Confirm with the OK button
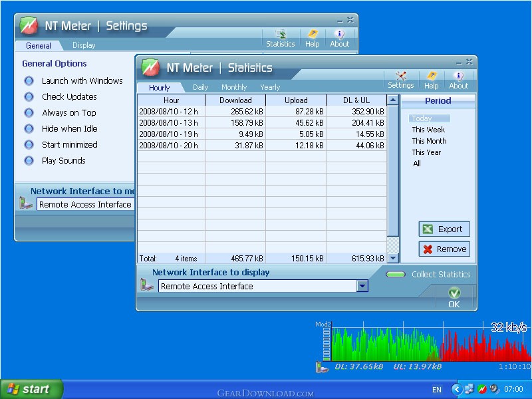This screenshot has width=532, height=399. point(454,297)
